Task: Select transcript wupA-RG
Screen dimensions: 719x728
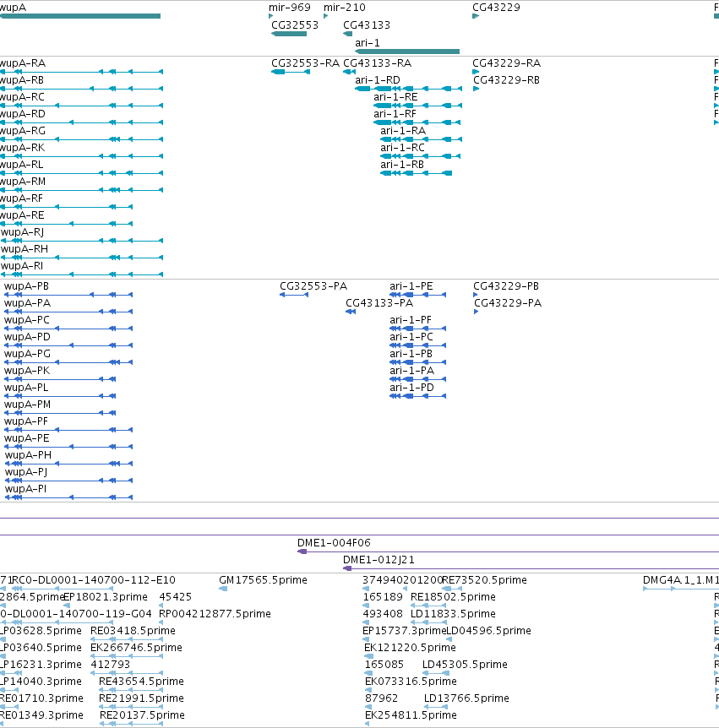Action: (x=81, y=139)
